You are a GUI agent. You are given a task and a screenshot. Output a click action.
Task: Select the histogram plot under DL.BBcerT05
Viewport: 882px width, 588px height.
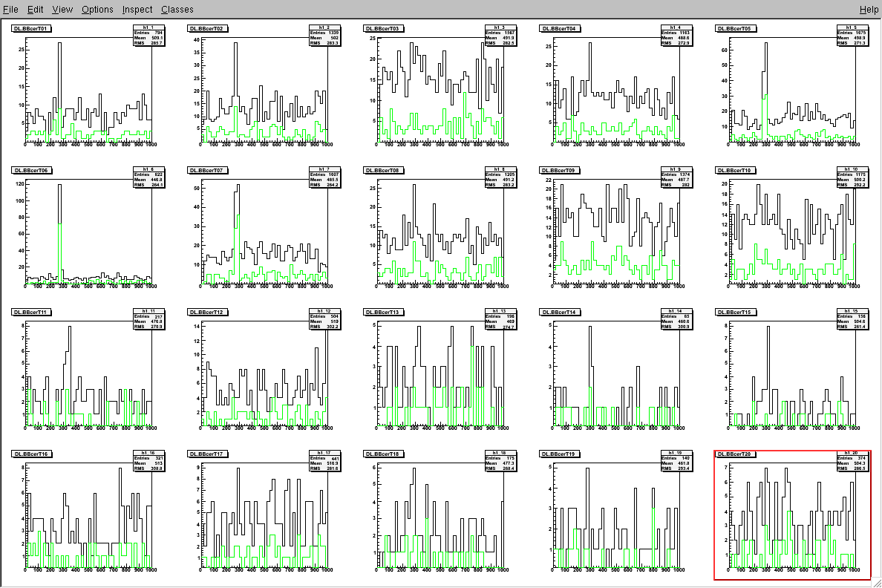click(791, 89)
